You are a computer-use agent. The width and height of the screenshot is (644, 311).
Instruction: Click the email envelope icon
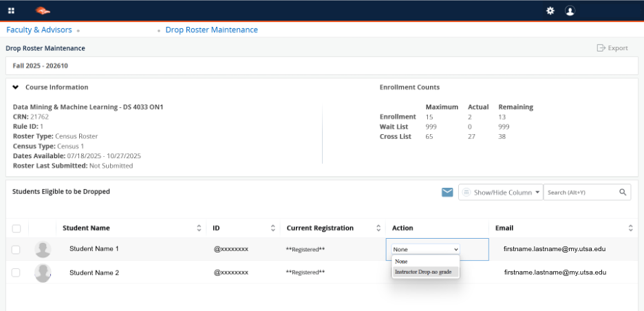[x=447, y=193]
